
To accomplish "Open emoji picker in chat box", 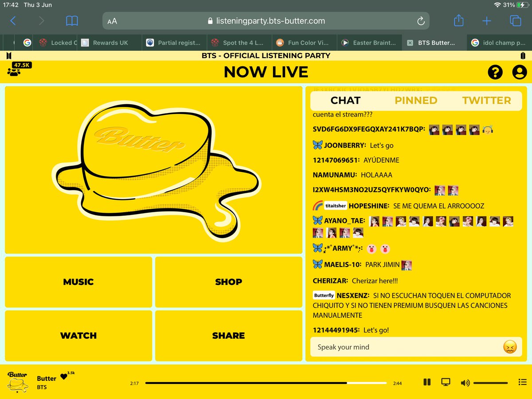I will pos(510,347).
